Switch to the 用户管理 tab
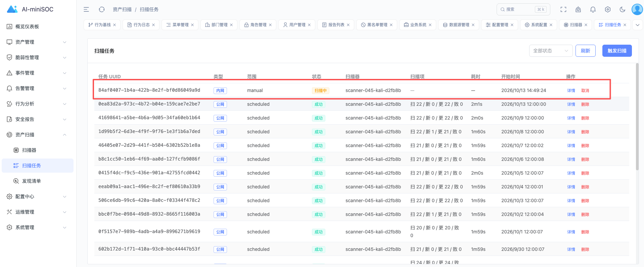This screenshot has height=267, width=644. click(x=297, y=25)
